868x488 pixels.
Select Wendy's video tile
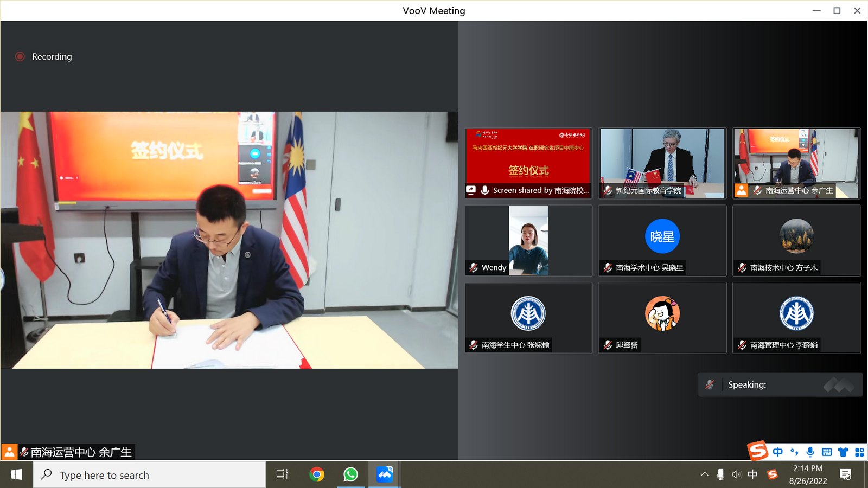pyautogui.click(x=528, y=240)
